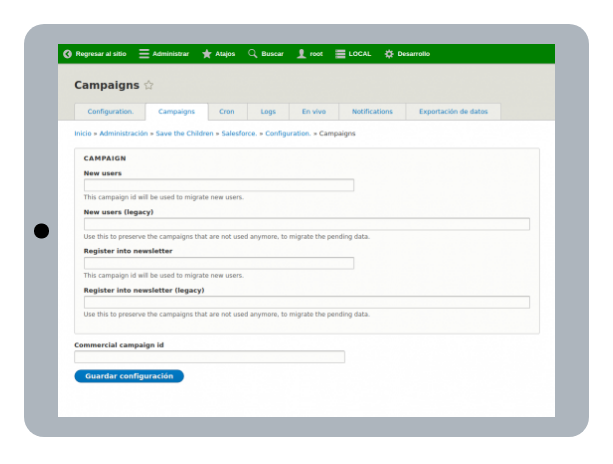
Task: Go to the Salesforce breadcrumb link
Action: tap(239, 134)
